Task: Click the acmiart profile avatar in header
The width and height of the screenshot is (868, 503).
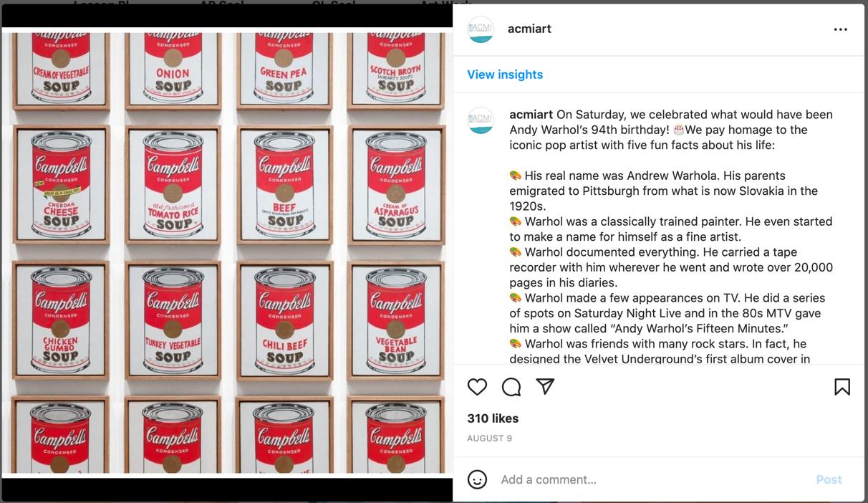Action: 481,29
